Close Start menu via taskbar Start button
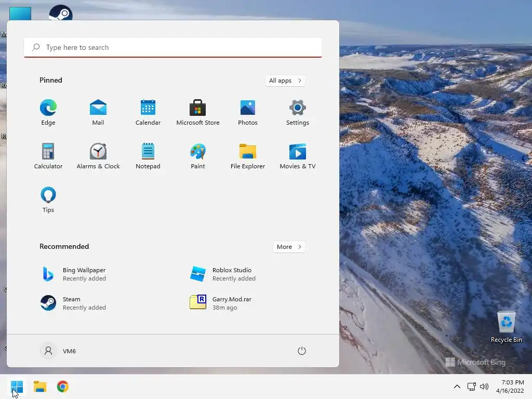 pos(17,387)
